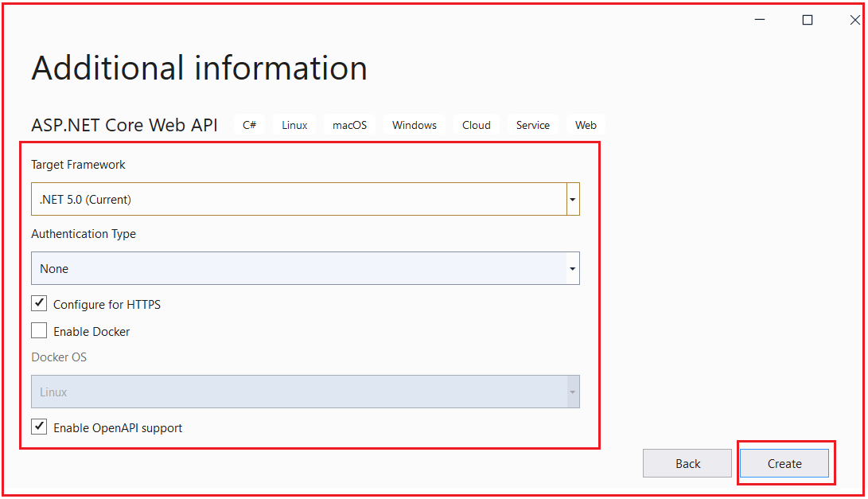Click the disabled Docker OS Linux dropdown
Screen dimensions: 868x499
point(305,392)
